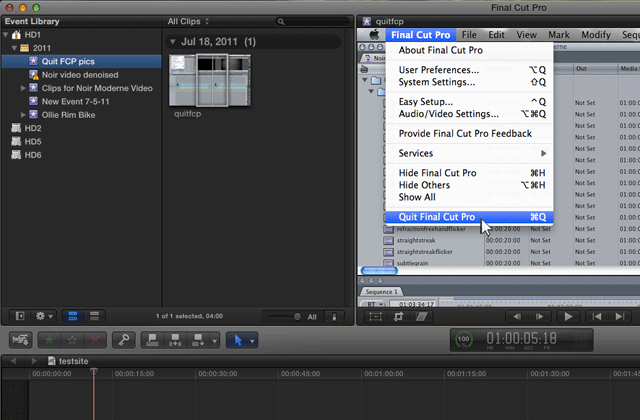Click the quitfcp clip name label
This screenshot has width=640, height=420.
click(188, 114)
